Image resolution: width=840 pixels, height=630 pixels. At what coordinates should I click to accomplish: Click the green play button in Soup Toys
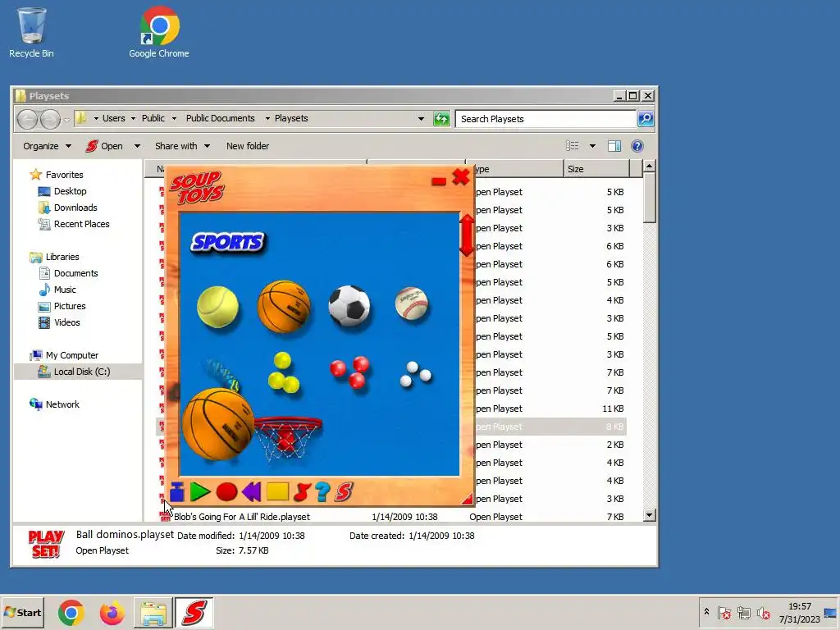click(200, 492)
